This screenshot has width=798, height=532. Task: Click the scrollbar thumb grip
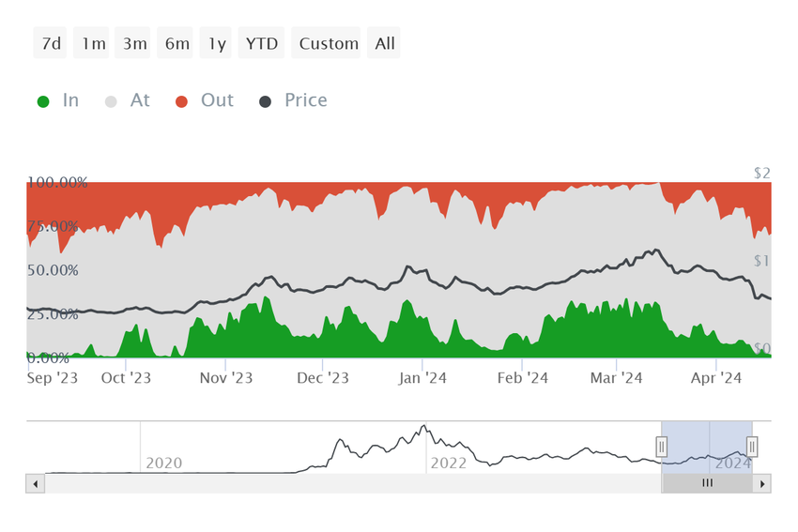click(708, 483)
